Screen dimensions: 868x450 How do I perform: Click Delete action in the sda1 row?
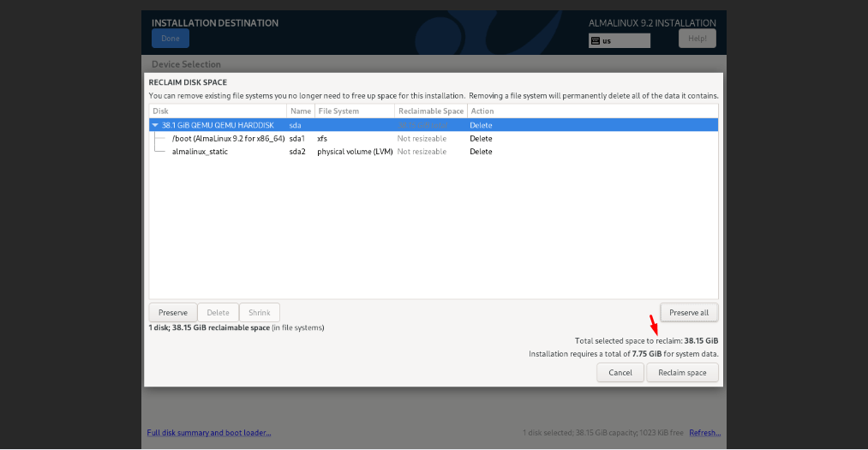coord(481,138)
